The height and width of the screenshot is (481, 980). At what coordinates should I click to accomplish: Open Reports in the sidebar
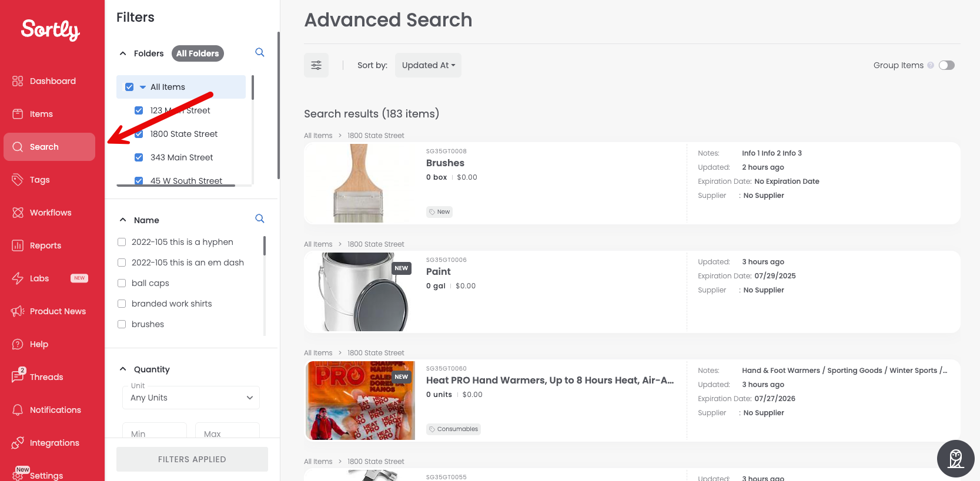46,245
